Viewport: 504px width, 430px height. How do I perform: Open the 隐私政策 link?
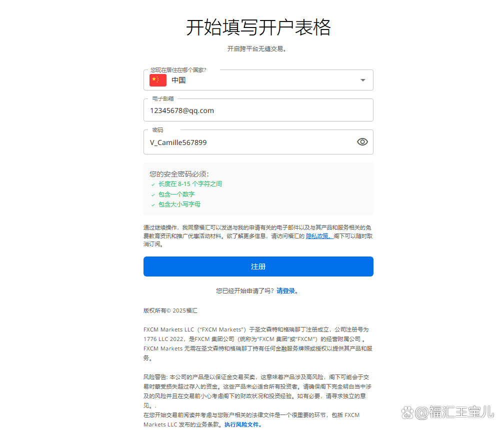click(318, 235)
